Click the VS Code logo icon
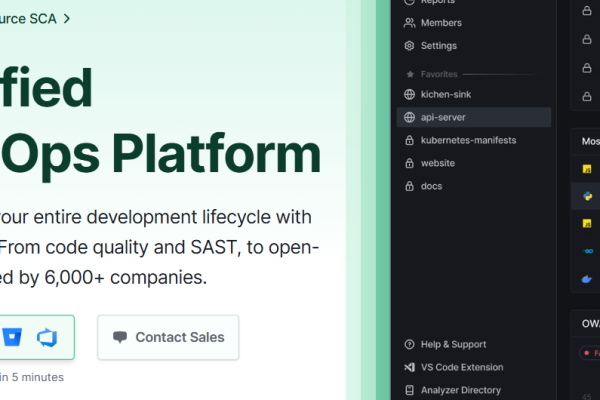Image resolution: width=600 pixels, height=400 pixels. (x=409, y=367)
